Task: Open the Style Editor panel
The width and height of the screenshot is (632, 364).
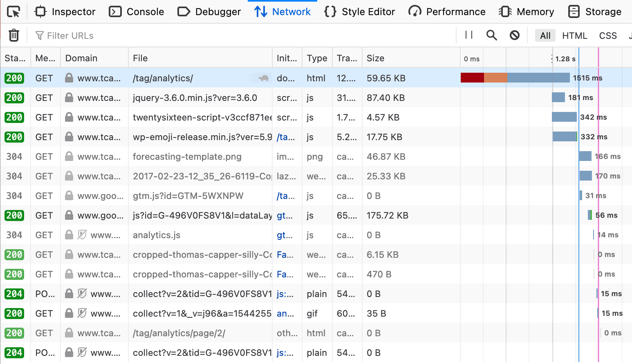Action: (x=359, y=11)
